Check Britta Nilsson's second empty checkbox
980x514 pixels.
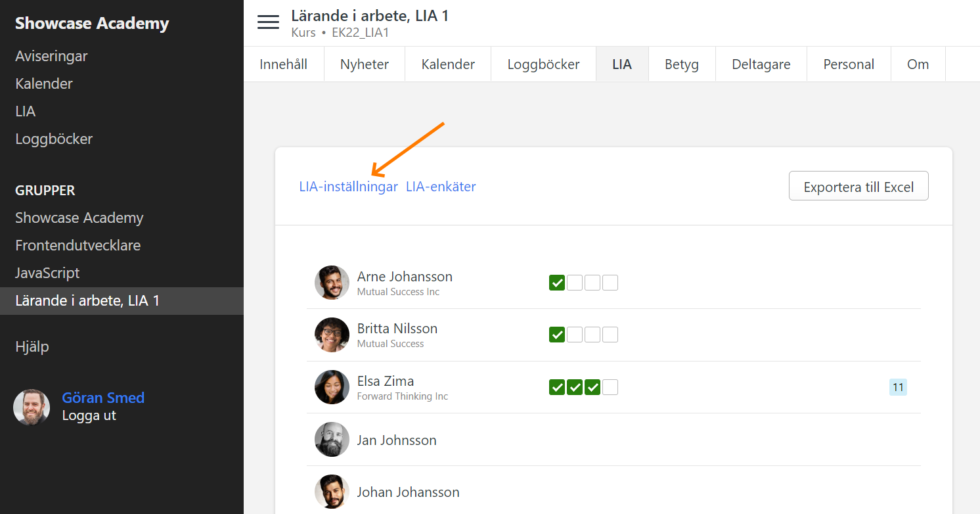pyautogui.click(x=575, y=335)
